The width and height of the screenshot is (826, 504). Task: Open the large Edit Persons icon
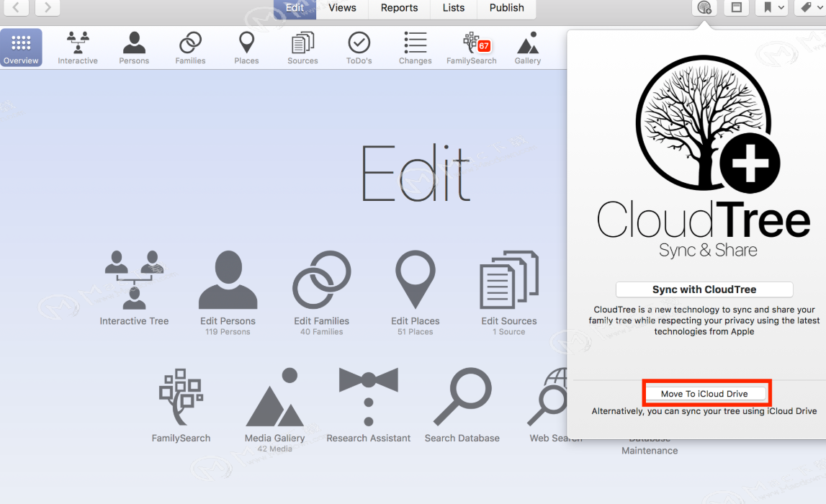click(x=228, y=279)
